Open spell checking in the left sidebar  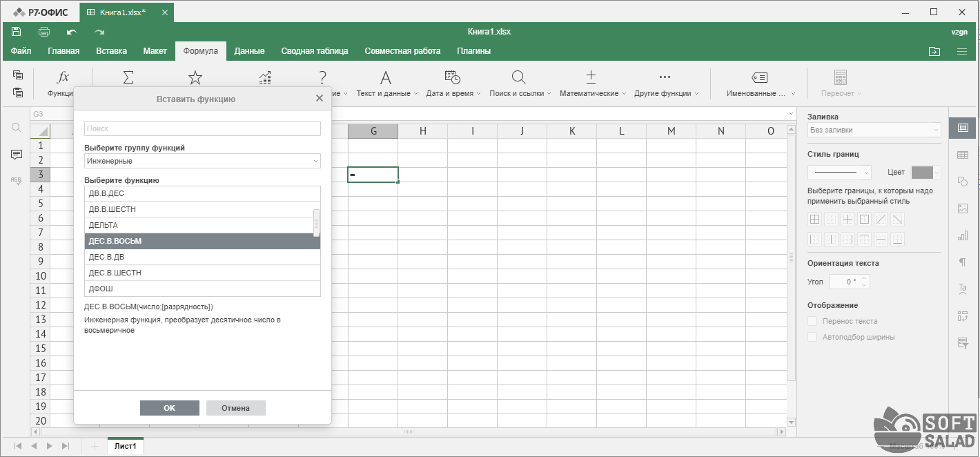17,180
